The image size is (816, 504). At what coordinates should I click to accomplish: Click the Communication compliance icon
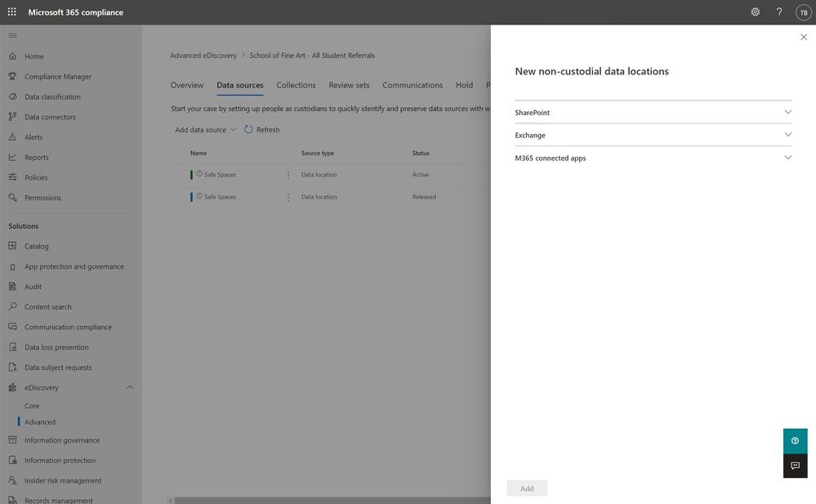(x=13, y=327)
